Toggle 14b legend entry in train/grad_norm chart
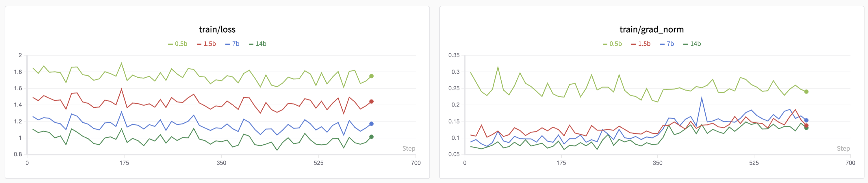 click(692, 44)
